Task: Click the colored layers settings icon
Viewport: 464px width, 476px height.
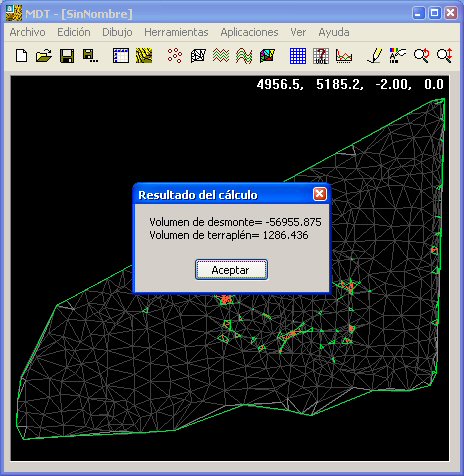Action: tap(398, 56)
